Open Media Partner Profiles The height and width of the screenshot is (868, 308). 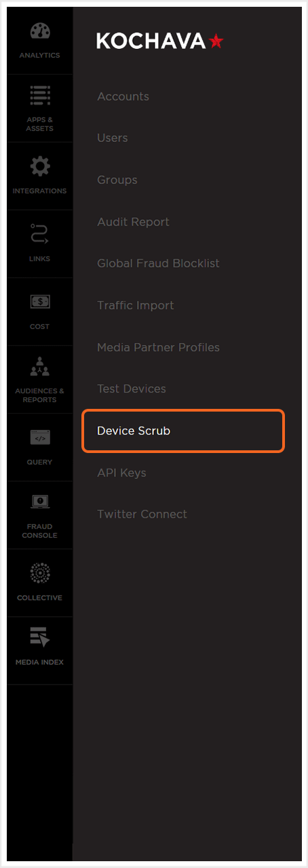(x=158, y=347)
